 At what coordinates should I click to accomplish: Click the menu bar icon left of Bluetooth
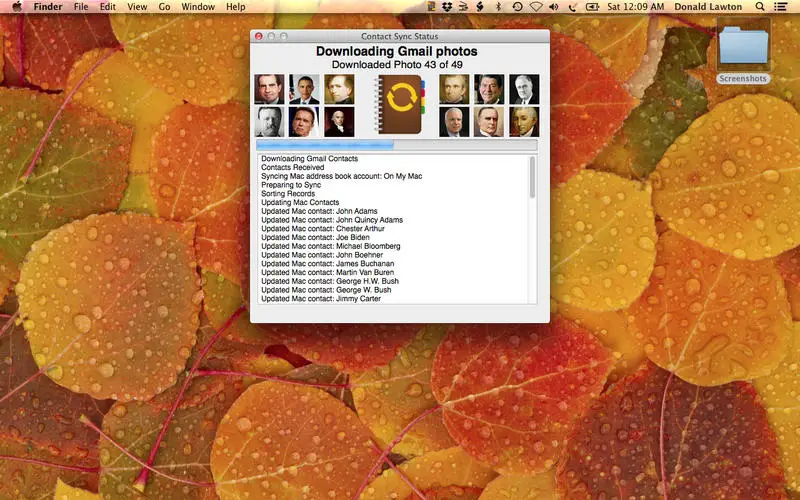click(480, 7)
